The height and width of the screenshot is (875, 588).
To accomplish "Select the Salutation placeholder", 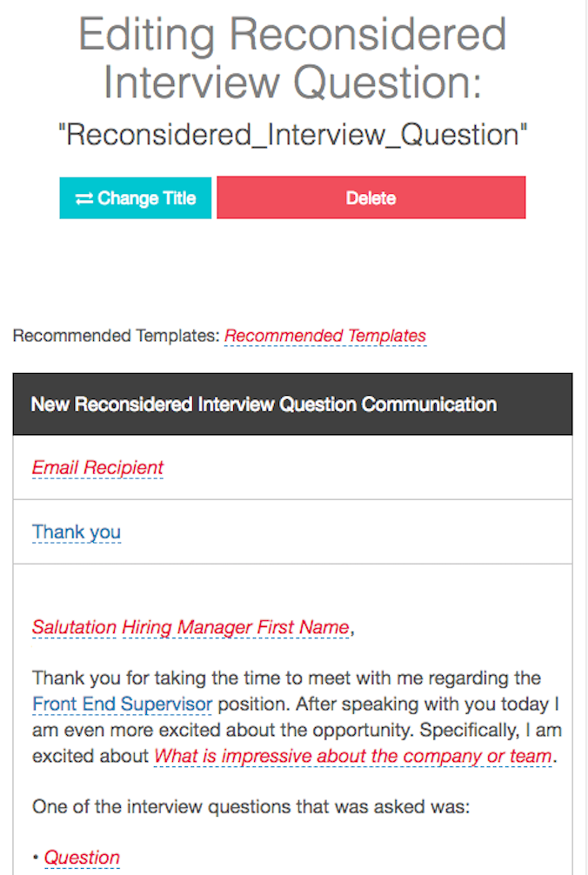I will tap(74, 627).
